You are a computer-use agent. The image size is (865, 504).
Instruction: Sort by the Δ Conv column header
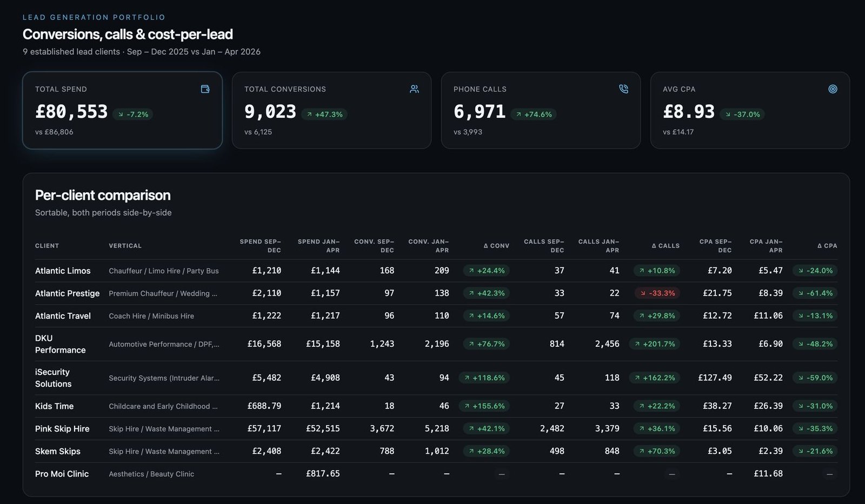tap(496, 246)
